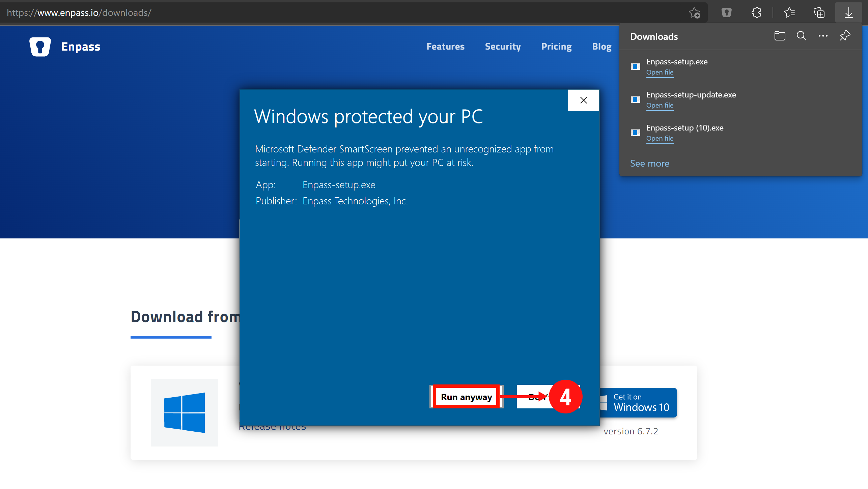Image resolution: width=868 pixels, height=489 pixels.
Task: Open the Blog menu item
Action: [x=601, y=47]
